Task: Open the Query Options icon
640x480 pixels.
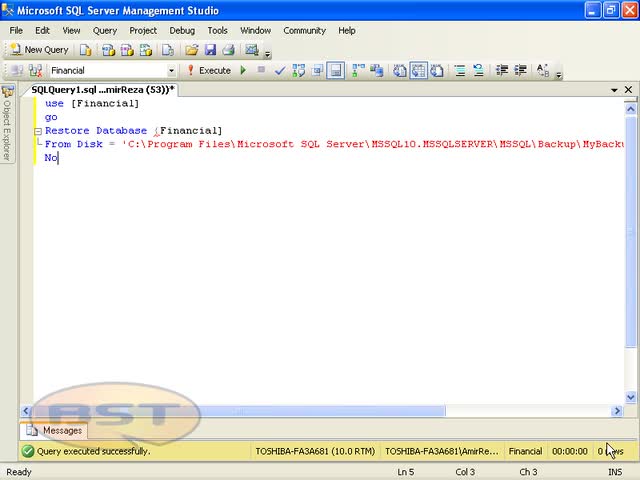Action: pyautogui.click(x=317, y=71)
